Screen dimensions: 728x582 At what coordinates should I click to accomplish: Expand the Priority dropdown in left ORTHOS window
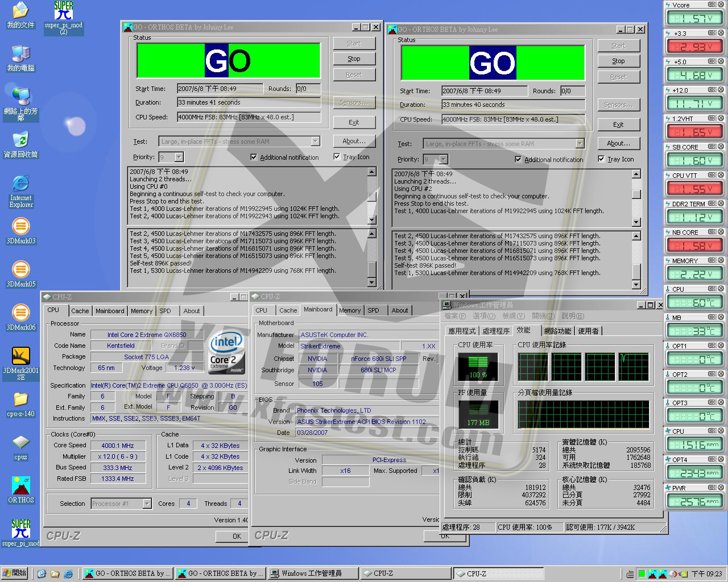pyautogui.click(x=179, y=157)
